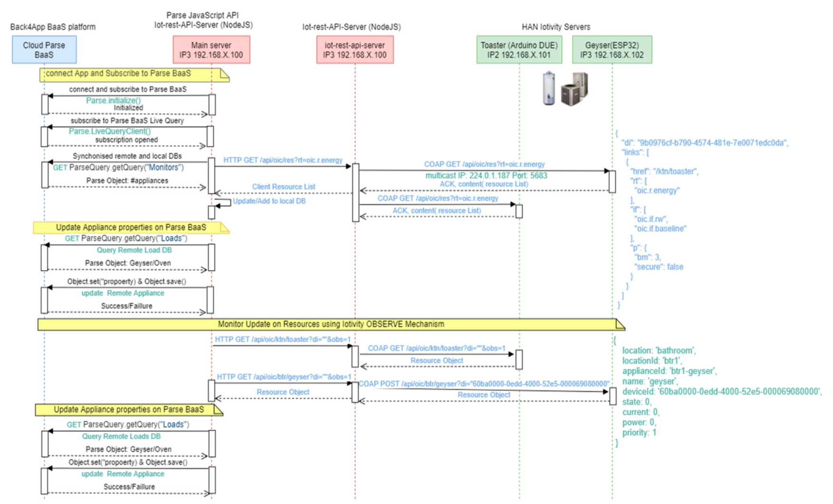Click the Parse.LiveQueryClient() label
The image size is (833, 504).
pos(110,131)
